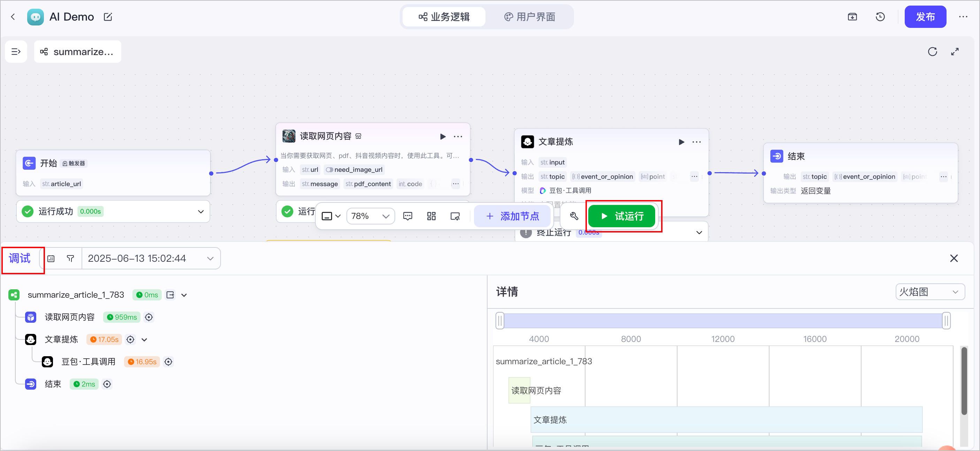
Task: Expand the 运行成功 result under 开始 node
Action: tap(200, 211)
